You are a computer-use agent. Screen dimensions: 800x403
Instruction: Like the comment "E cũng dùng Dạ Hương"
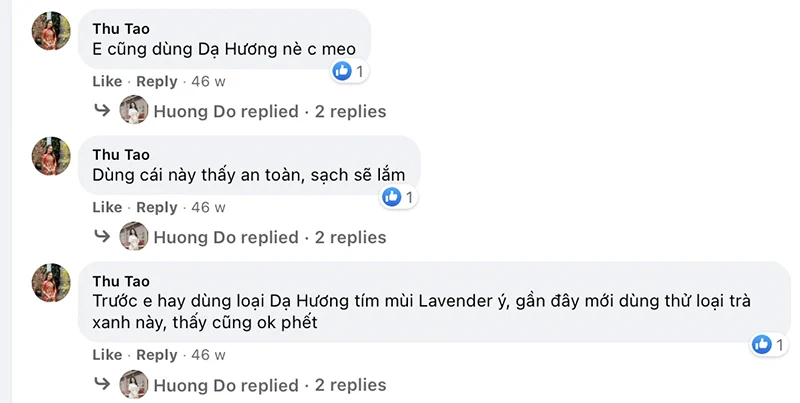[x=107, y=81]
